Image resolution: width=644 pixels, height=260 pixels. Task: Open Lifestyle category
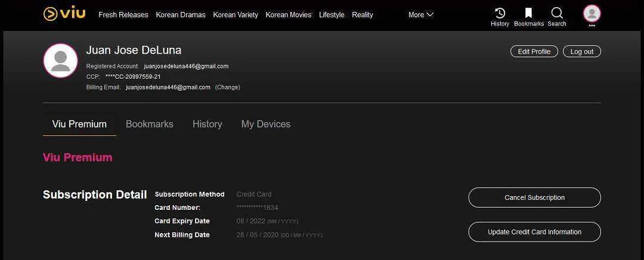point(332,15)
